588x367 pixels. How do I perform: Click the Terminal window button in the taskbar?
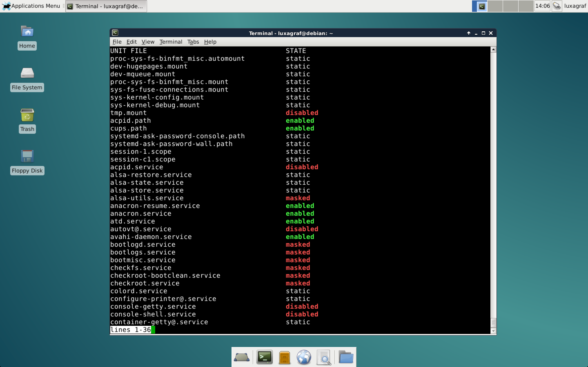click(106, 6)
